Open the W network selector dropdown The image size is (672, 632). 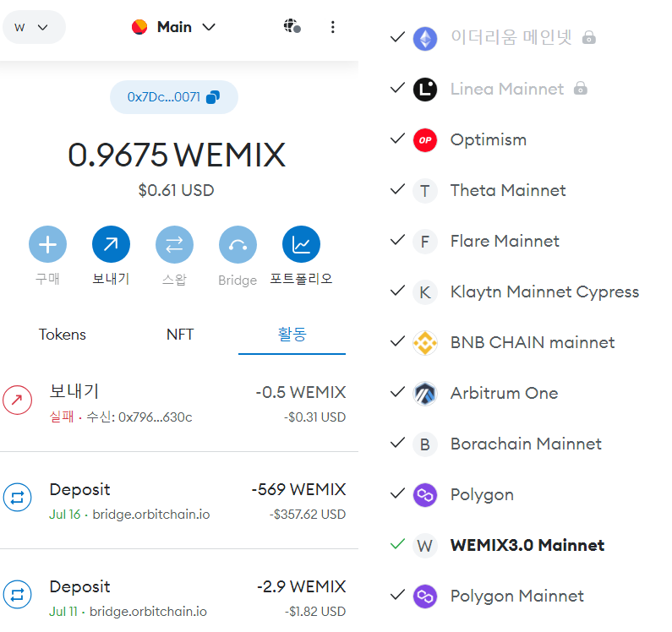[34, 27]
